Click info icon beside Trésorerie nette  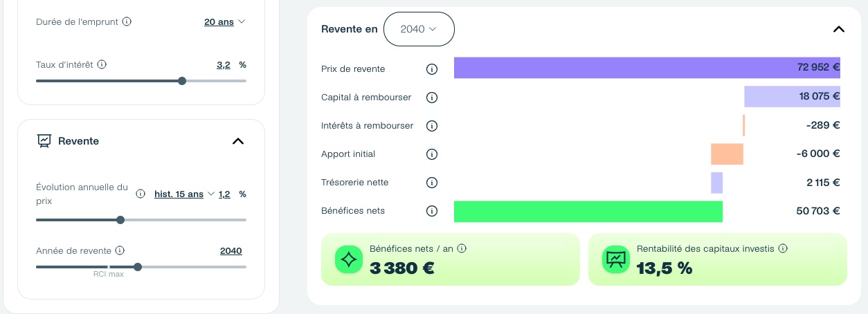[432, 183]
